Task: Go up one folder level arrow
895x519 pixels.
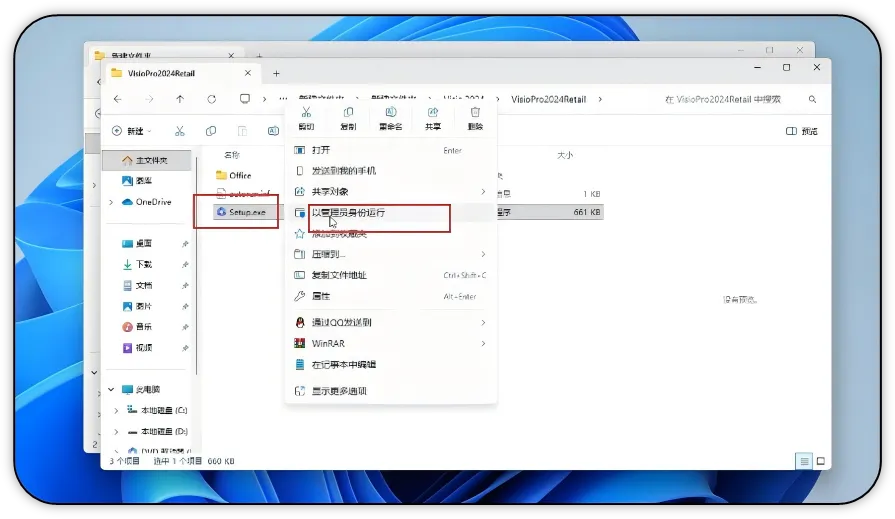Action: click(180, 99)
